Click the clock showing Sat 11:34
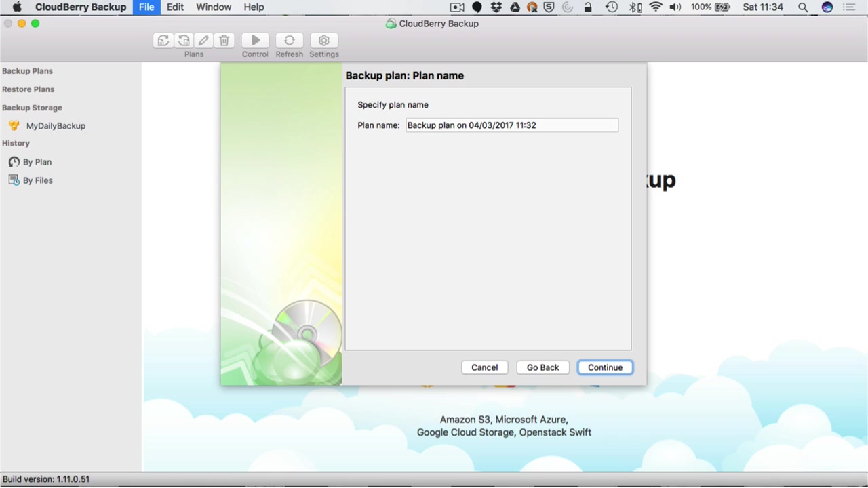The image size is (868, 488). [763, 7]
